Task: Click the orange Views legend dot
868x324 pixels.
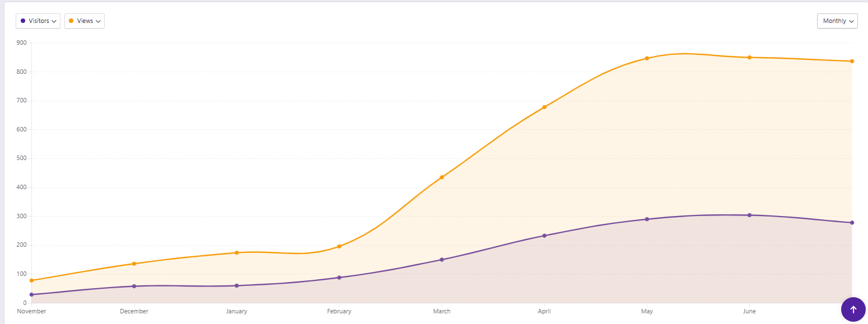Action: click(71, 21)
